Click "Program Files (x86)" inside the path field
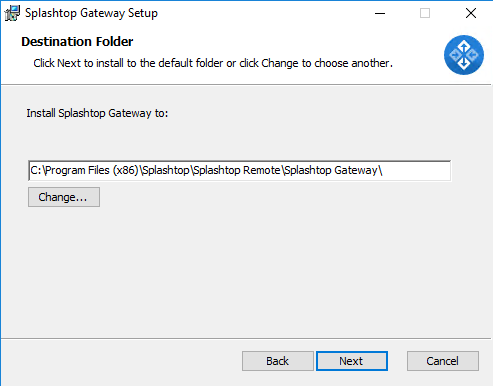 coord(92,171)
